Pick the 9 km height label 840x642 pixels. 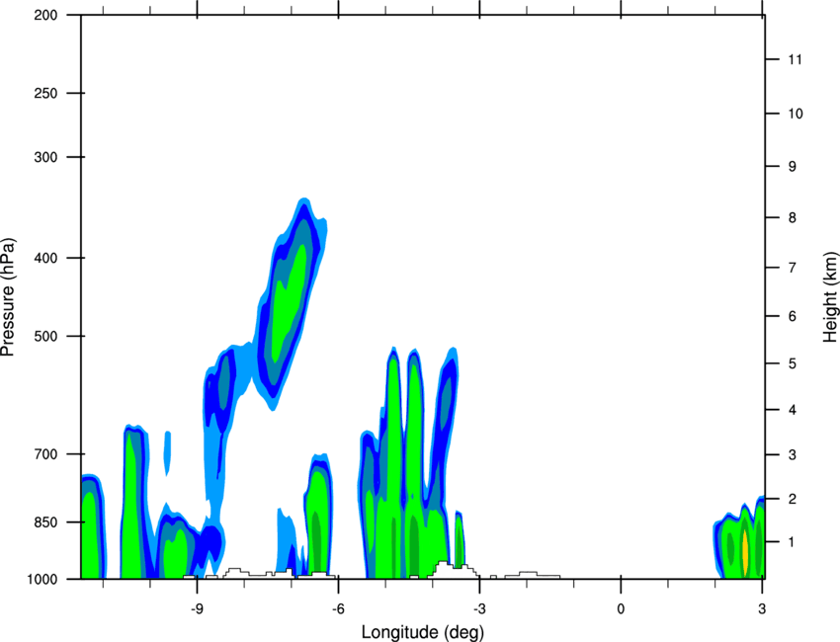[793, 166]
